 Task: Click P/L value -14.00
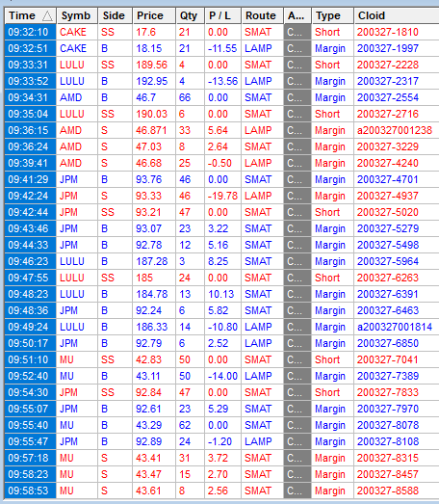222,377
